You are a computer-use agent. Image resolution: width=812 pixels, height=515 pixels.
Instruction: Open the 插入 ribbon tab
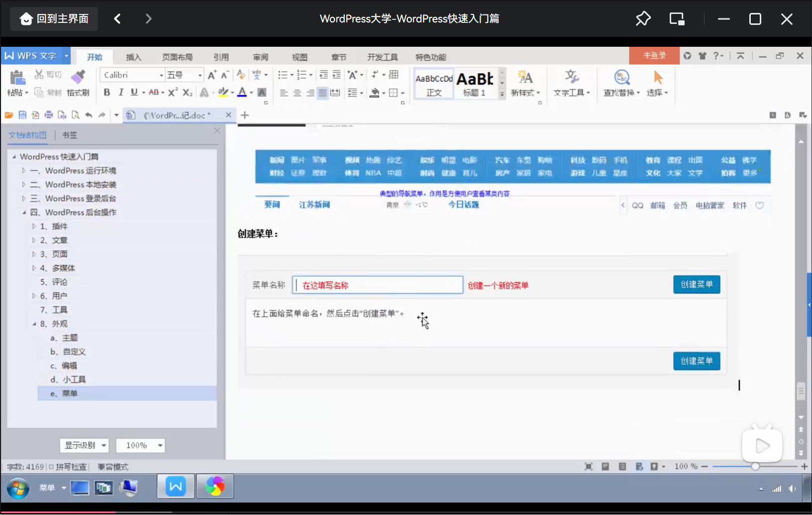[133, 57]
